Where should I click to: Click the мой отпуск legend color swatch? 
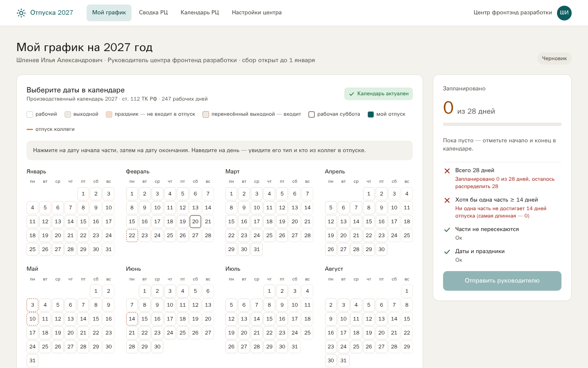[x=371, y=114]
